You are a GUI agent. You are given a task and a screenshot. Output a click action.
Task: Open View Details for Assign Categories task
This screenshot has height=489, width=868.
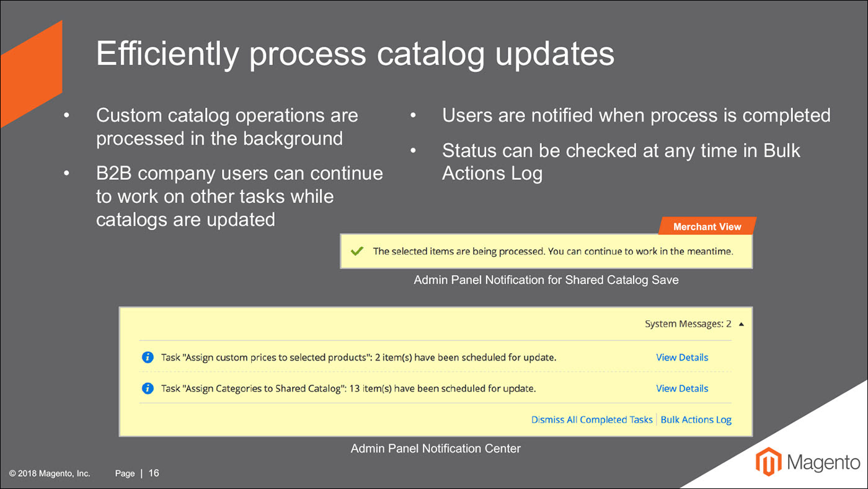682,388
